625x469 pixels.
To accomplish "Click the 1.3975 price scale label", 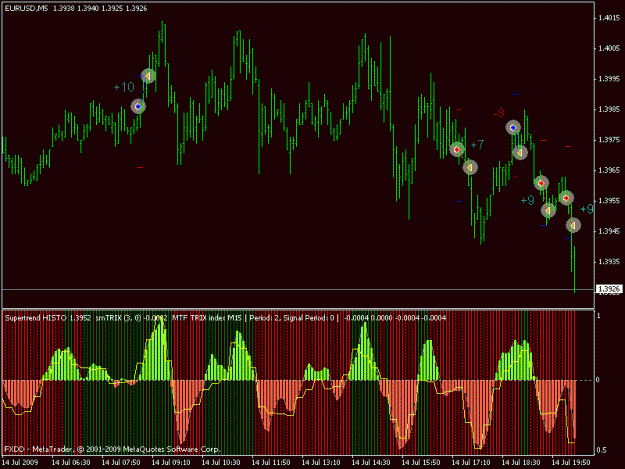I will tap(609, 139).
